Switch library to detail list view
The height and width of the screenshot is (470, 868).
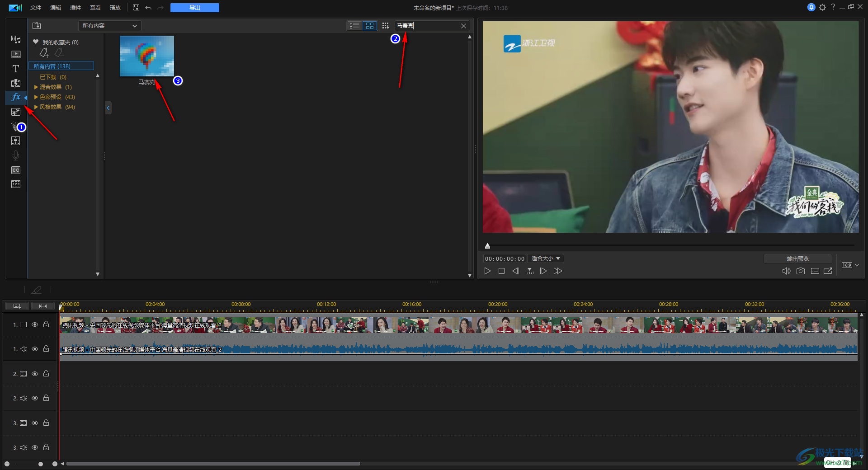354,26
